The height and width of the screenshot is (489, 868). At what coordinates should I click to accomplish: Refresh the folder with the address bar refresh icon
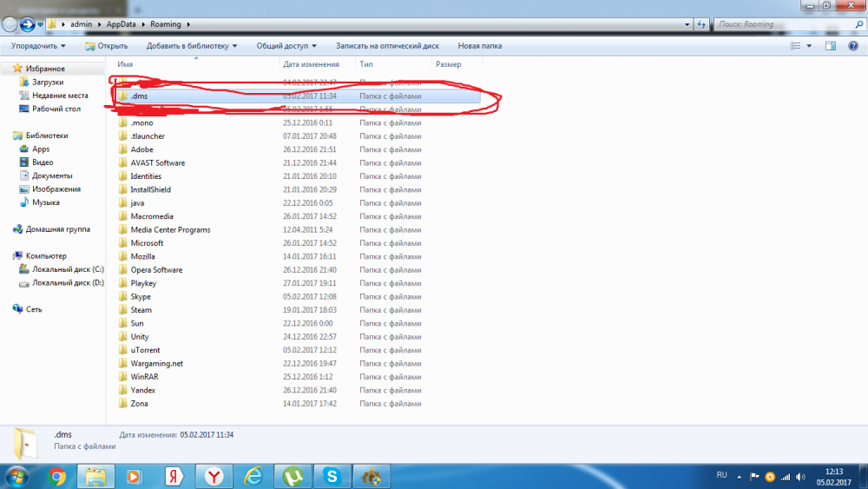(701, 24)
